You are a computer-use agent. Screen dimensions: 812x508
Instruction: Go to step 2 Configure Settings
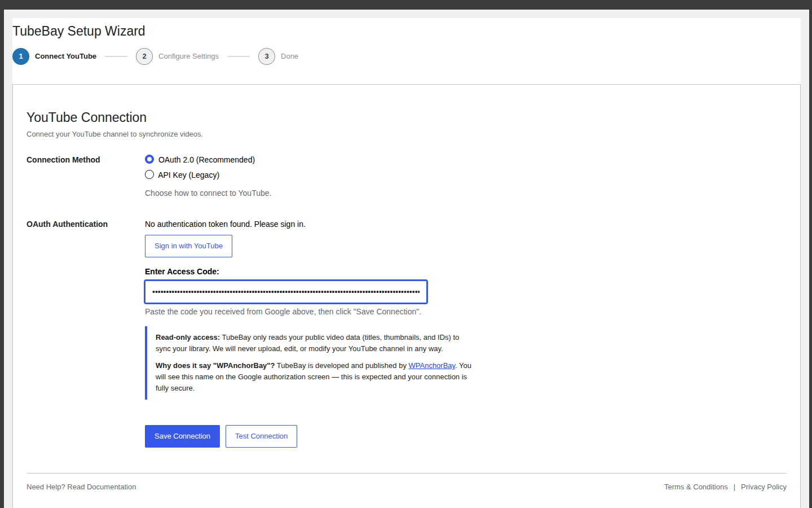[178, 56]
